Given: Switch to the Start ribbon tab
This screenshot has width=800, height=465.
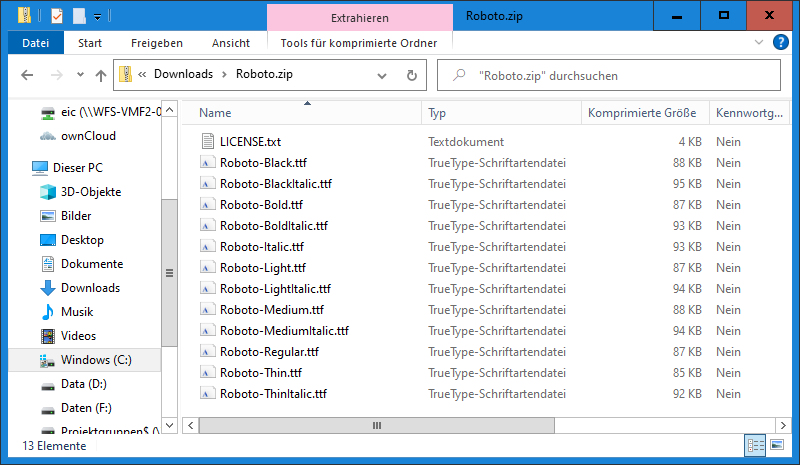Looking at the screenshot, I should (x=90, y=43).
